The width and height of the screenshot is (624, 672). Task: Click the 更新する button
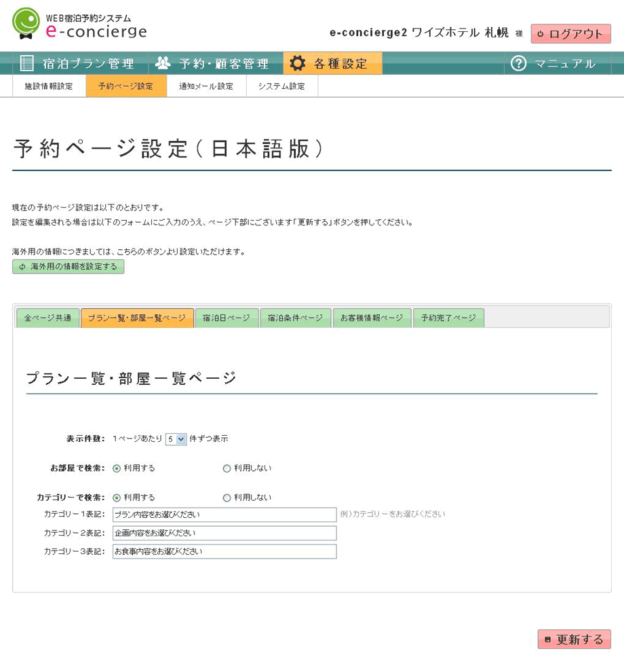tap(574, 639)
